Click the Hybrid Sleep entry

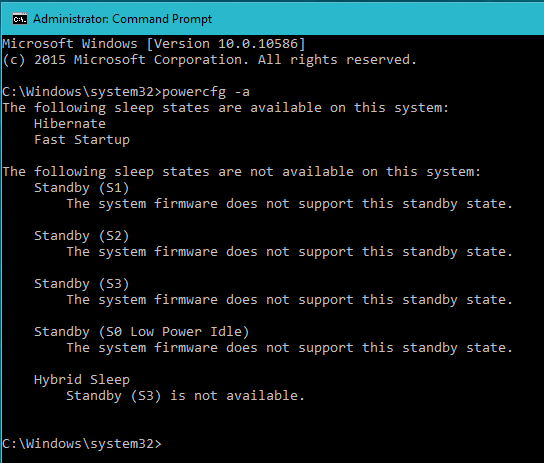82,380
